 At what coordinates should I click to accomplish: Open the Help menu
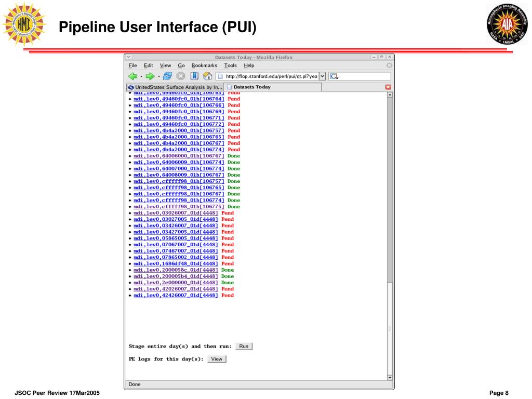249,65
